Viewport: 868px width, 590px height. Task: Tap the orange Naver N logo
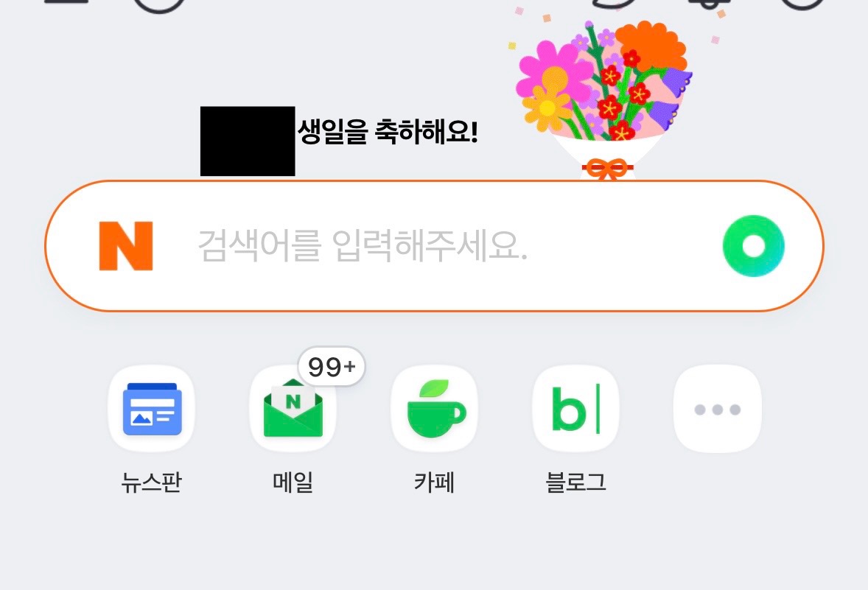(x=126, y=245)
